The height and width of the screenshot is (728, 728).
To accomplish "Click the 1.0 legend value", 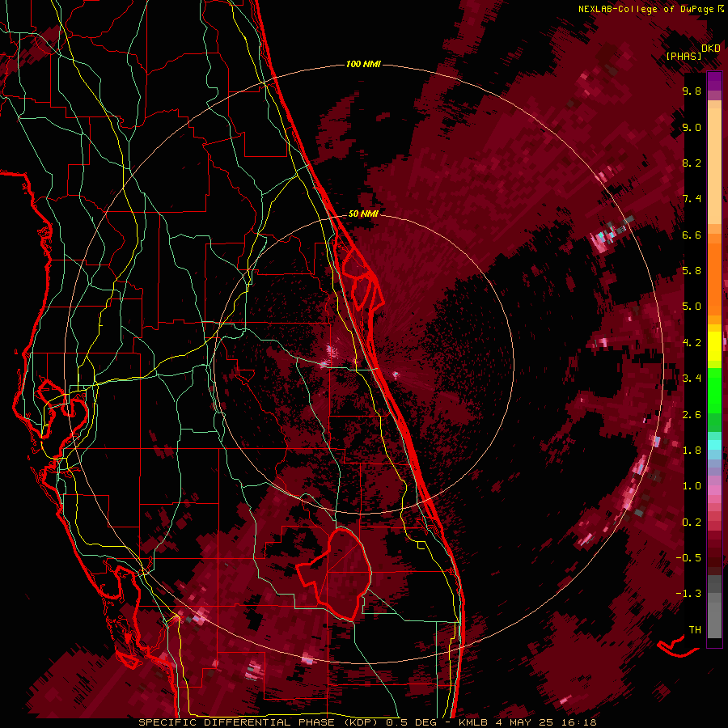I will 692,486.
